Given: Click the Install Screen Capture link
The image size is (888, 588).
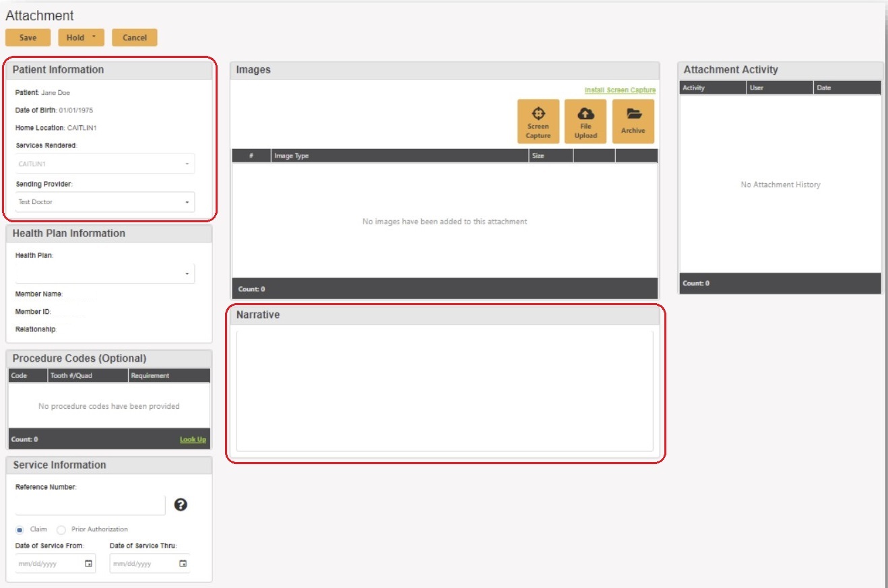Looking at the screenshot, I should click(620, 90).
